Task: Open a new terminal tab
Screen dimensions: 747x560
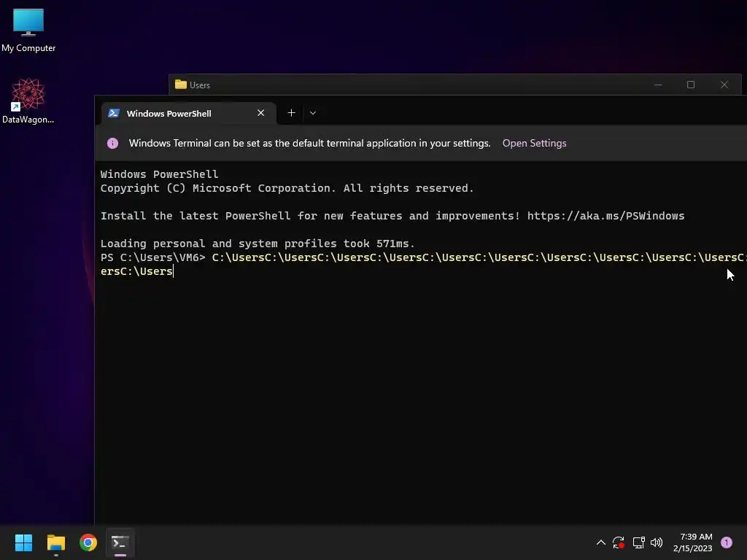Action: coord(292,113)
